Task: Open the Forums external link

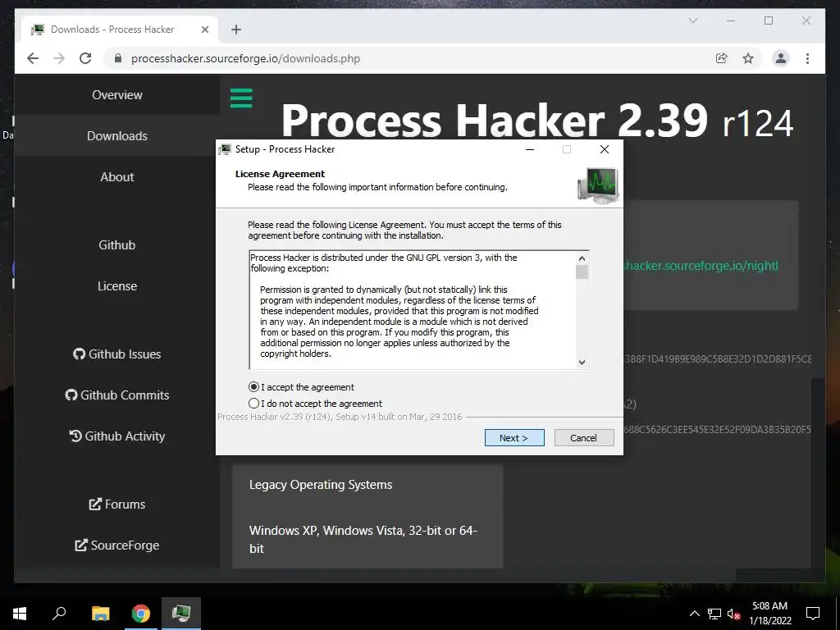Action: (117, 504)
